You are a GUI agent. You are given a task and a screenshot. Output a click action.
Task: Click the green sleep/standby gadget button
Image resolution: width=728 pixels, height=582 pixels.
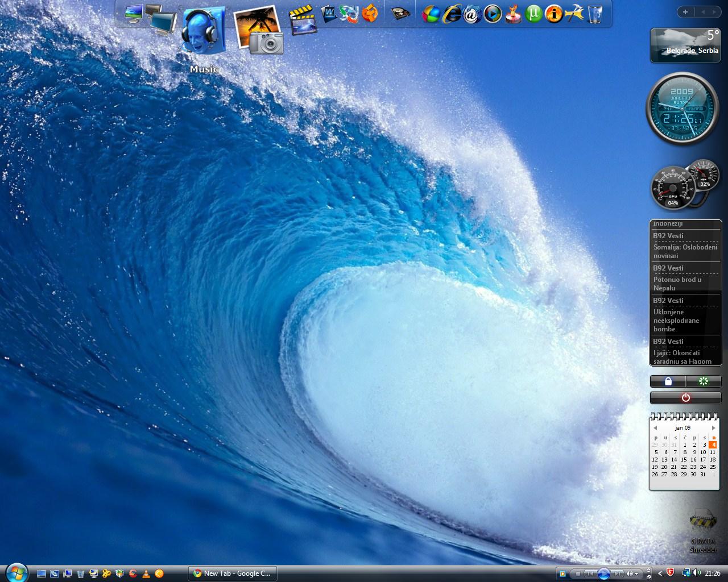(x=704, y=381)
